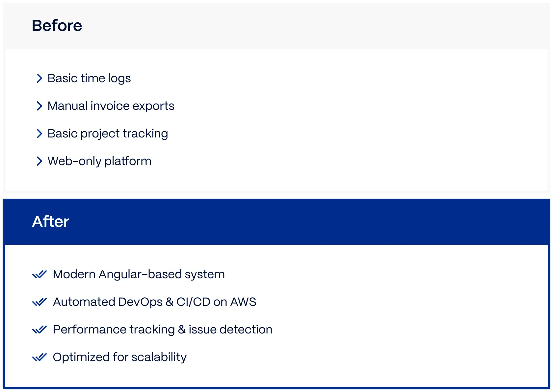Click Automated DevOps & CI/CD on AWS text
The image size is (553, 392).
click(154, 302)
